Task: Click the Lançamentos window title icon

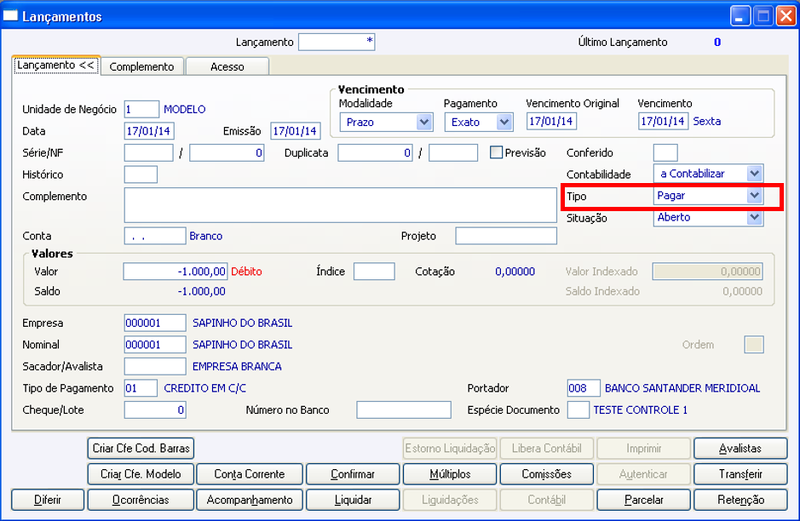Action: [10, 16]
